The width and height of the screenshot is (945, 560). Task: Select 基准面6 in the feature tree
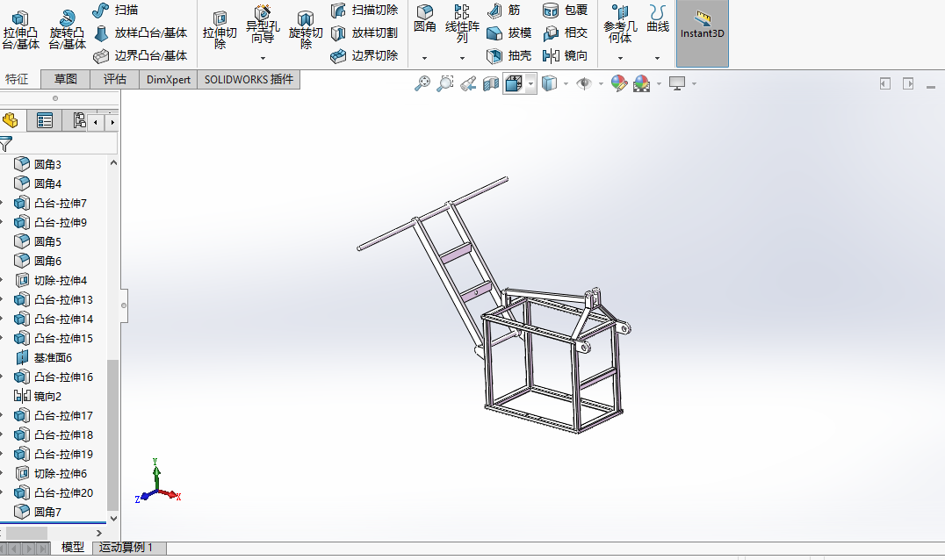pyautogui.click(x=43, y=357)
